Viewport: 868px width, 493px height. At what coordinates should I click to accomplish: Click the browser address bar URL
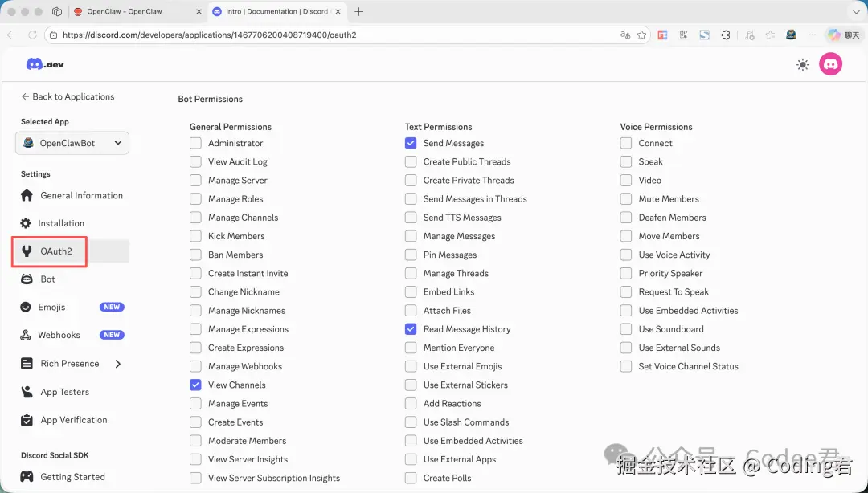coord(209,35)
